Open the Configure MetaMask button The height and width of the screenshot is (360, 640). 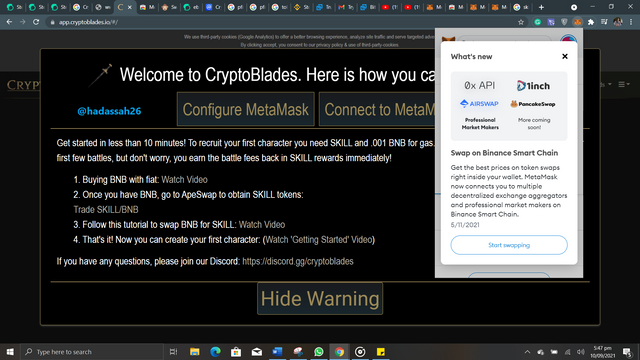coord(246,109)
